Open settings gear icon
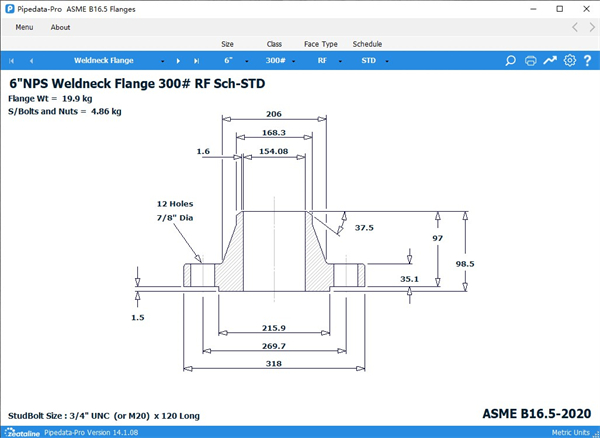 [570, 61]
